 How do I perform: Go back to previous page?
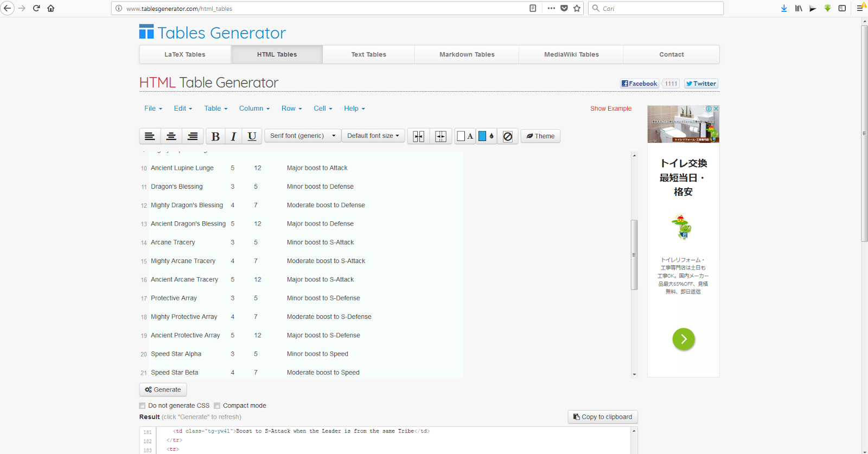click(8, 8)
